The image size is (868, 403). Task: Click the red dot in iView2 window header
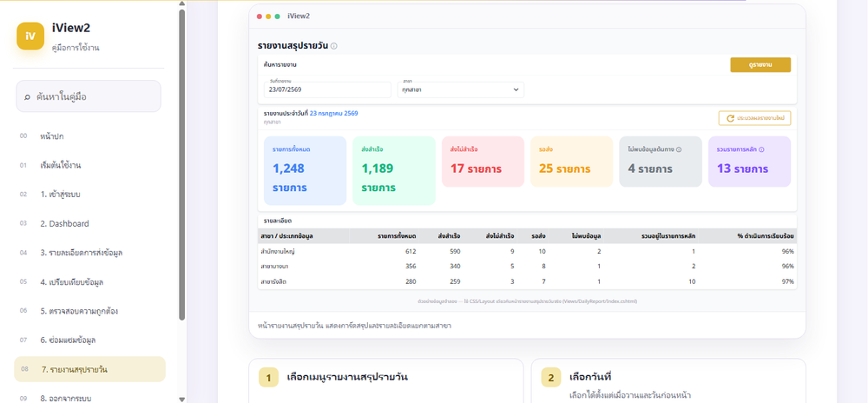[x=260, y=16]
